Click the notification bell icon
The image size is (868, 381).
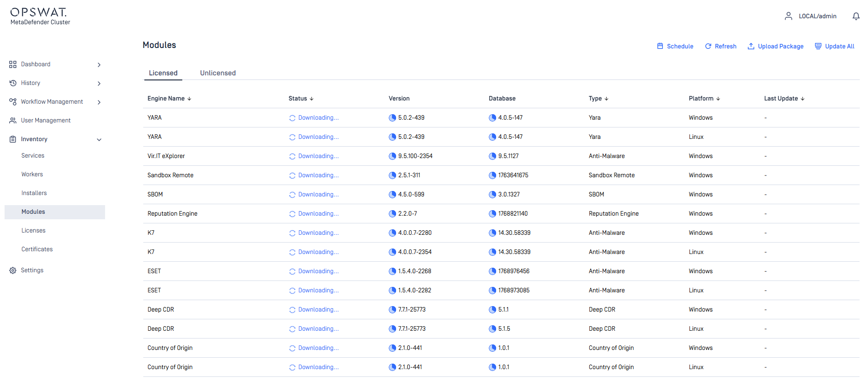coord(856,16)
